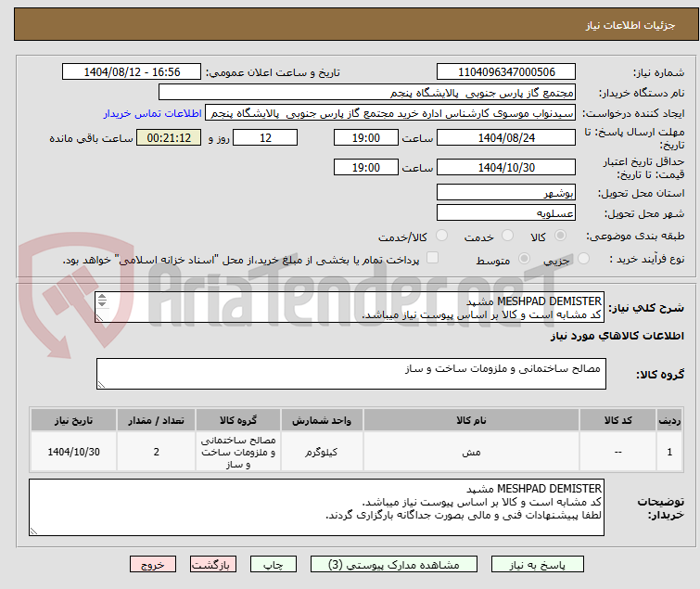The height and width of the screenshot is (589, 700).
Task: Select the خدمت (service) radio button
Action: [507, 236]
